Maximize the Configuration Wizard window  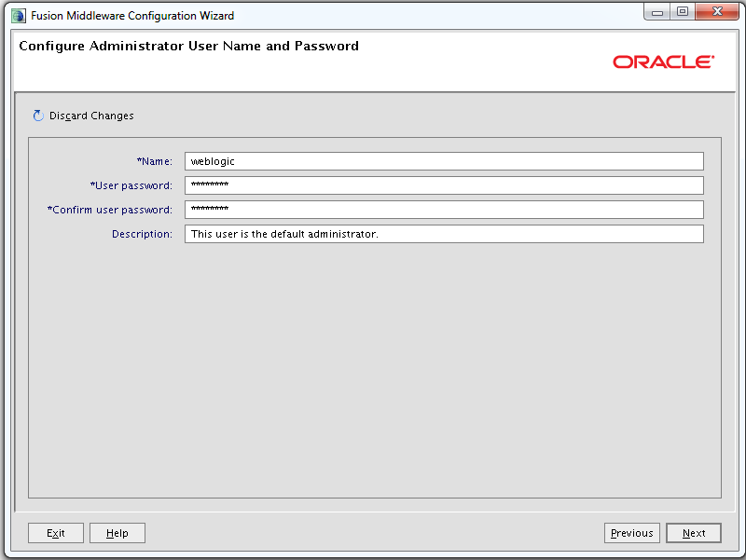click(683, 12)
